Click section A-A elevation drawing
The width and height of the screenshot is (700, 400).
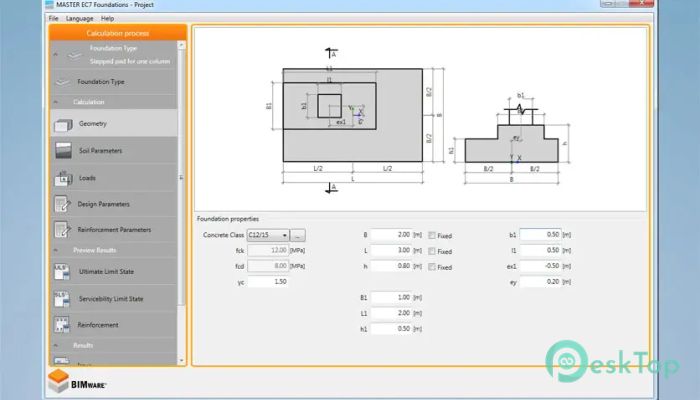pos(512,138)
